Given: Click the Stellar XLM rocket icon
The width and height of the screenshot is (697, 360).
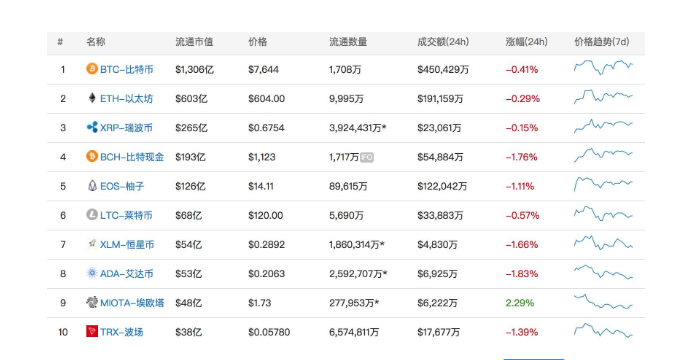Looking at the screenshot, I should (92, 244).
